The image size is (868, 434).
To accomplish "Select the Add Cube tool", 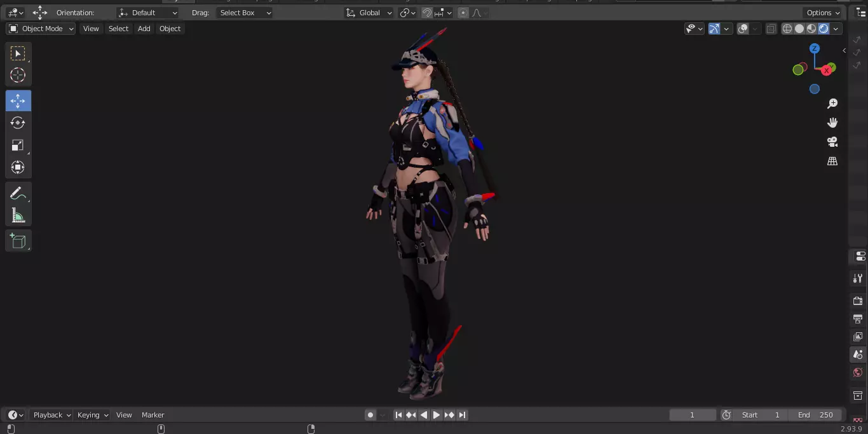I will click(x=18, y=241).
